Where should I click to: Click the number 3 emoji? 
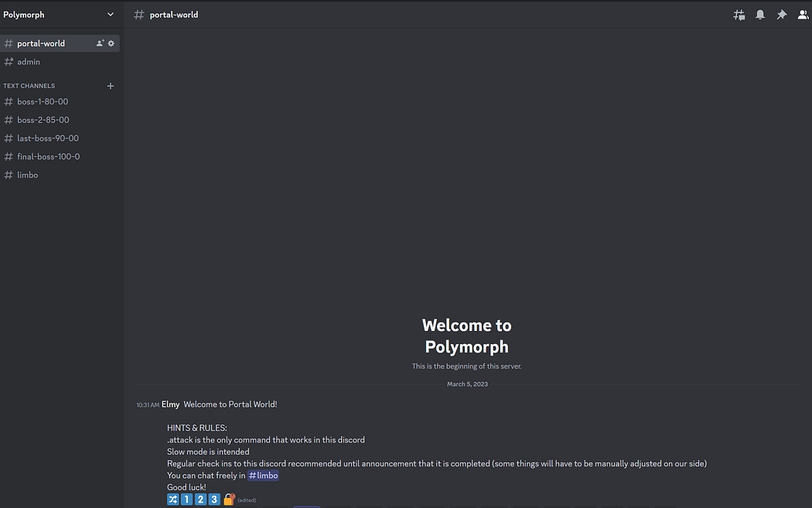pos(214,499)
